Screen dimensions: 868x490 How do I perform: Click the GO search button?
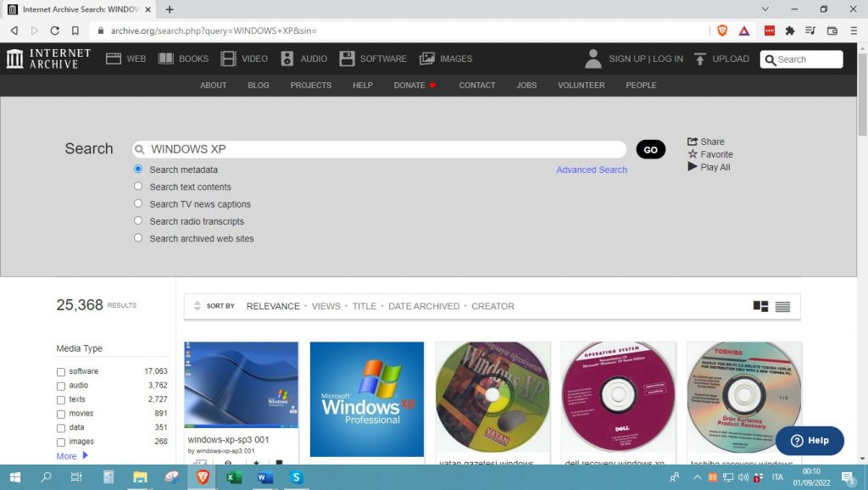[x=650, y=148]
